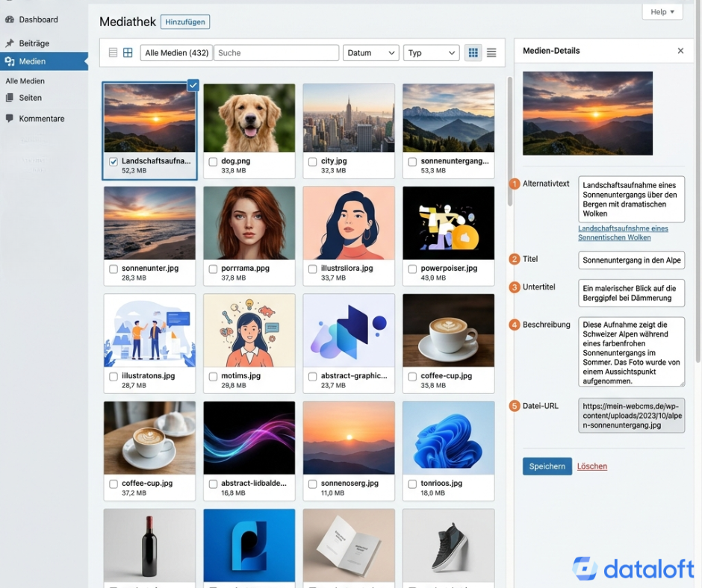The image size is (702, 588).
Task: Switch to list view icon left of Alle Medien
Action: (114, 53)
